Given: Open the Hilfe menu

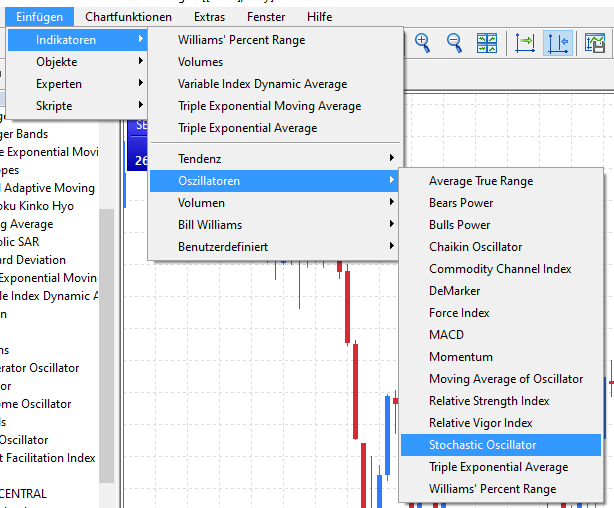Looking at the screenshot, I should point(320,17).
